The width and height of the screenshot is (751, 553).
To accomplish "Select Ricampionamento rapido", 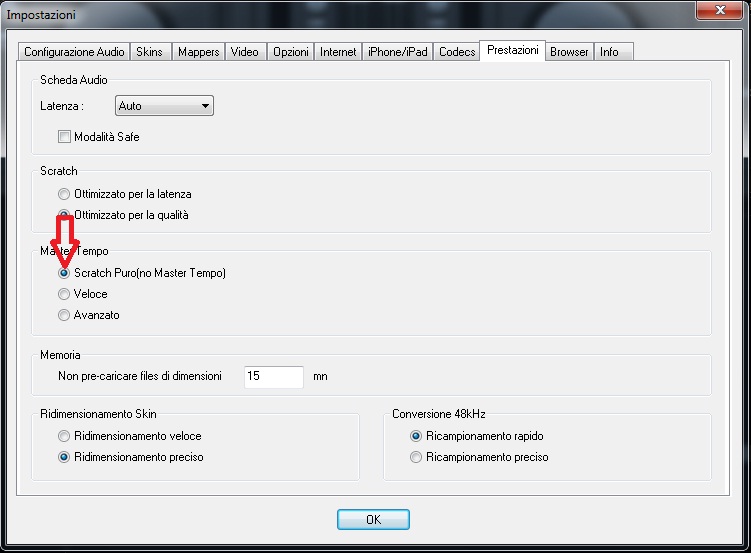I will coord(477,436).
